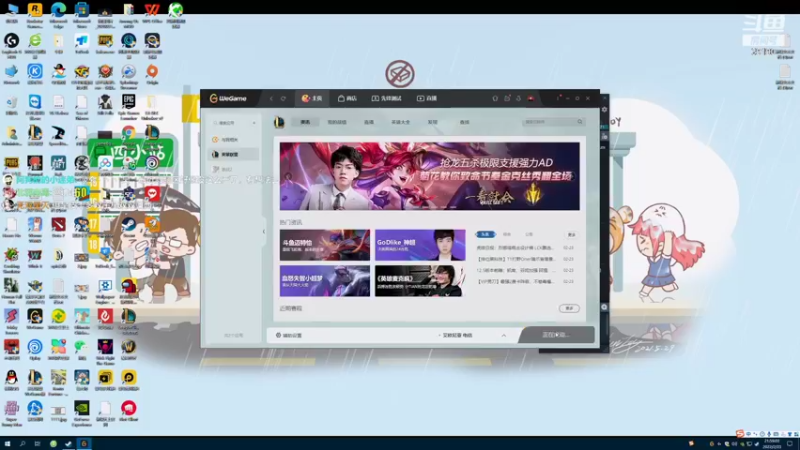Open the news row beginning with 【VIP秀刀】

[525, 282]
